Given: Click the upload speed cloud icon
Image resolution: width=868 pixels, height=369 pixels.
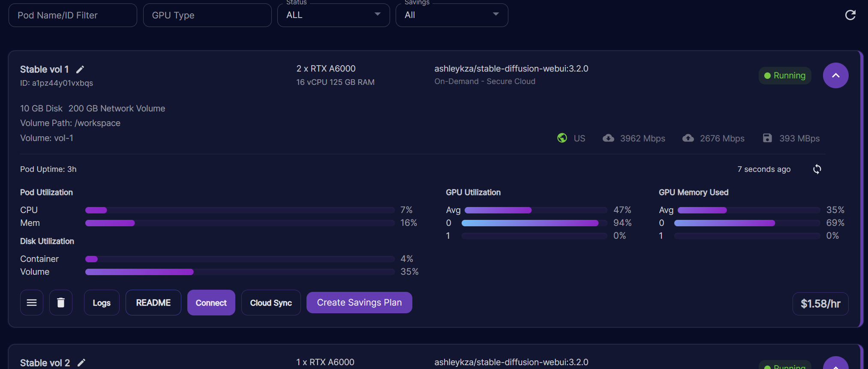Looking at the screenshot, I should [688, 138].
